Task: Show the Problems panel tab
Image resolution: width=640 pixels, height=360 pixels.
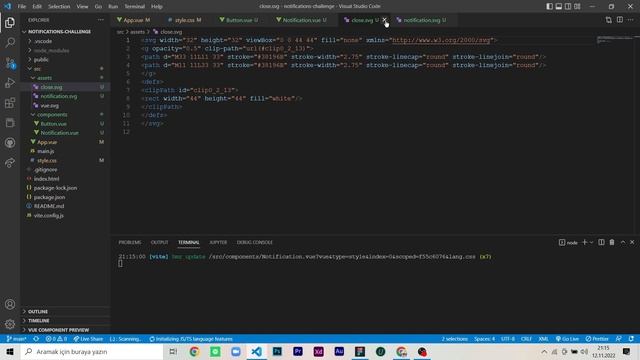Action: tap(130, 242)
